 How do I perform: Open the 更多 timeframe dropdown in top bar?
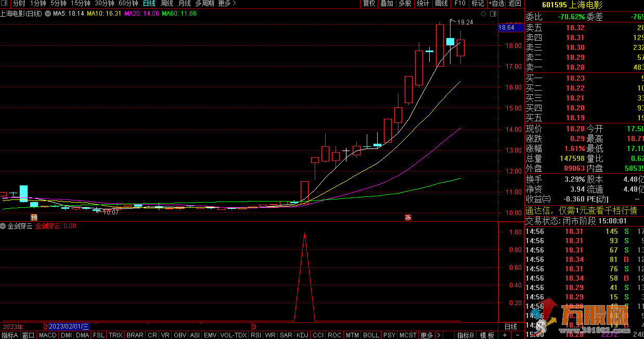226,4
